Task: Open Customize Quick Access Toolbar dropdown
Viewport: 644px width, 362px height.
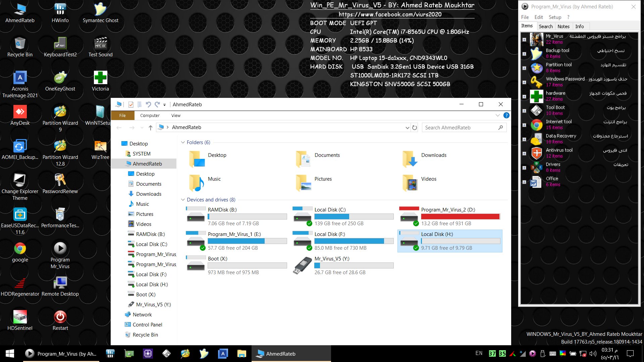Action: 164,105
